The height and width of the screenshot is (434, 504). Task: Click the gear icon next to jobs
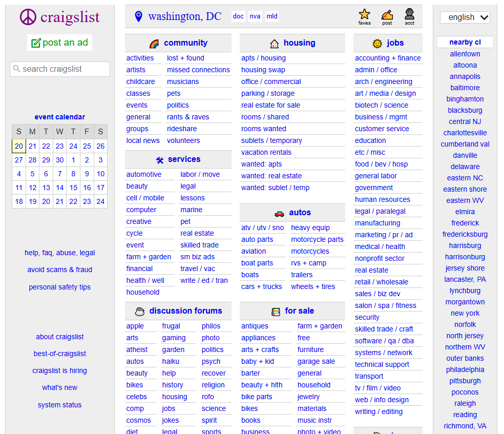[377, 44]
